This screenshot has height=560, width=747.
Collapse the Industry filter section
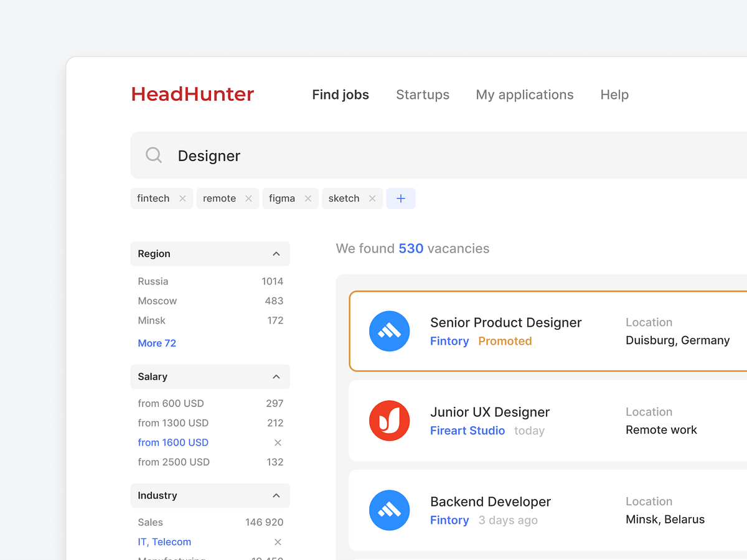tap(276, 495)
